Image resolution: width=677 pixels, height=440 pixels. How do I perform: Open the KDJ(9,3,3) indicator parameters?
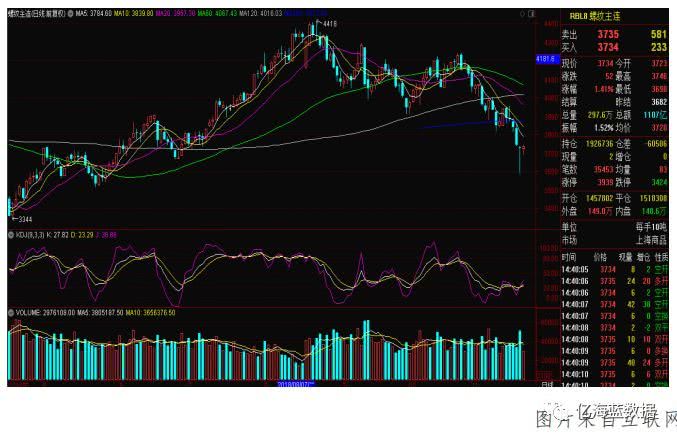point(32,234)
